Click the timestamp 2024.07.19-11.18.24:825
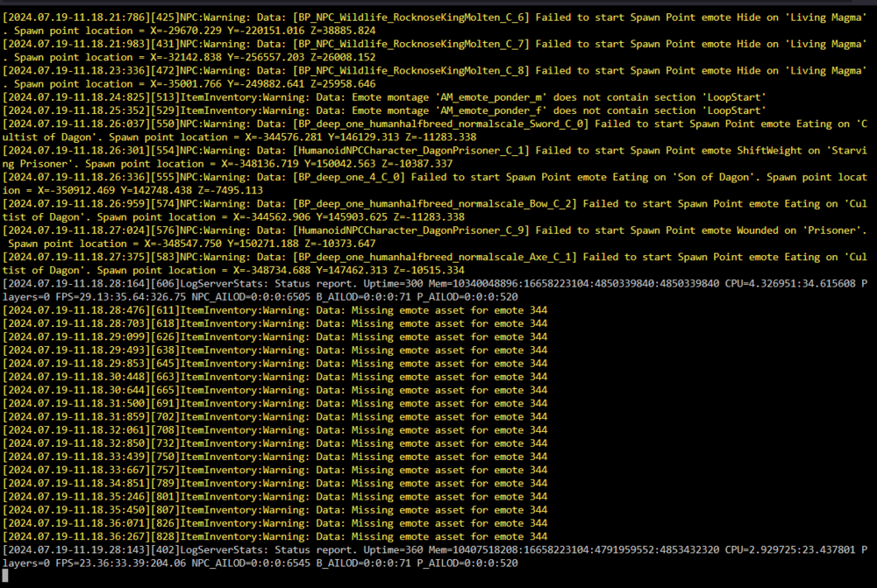The height and width of the screenshot is (588, 877). coord(76,97)
